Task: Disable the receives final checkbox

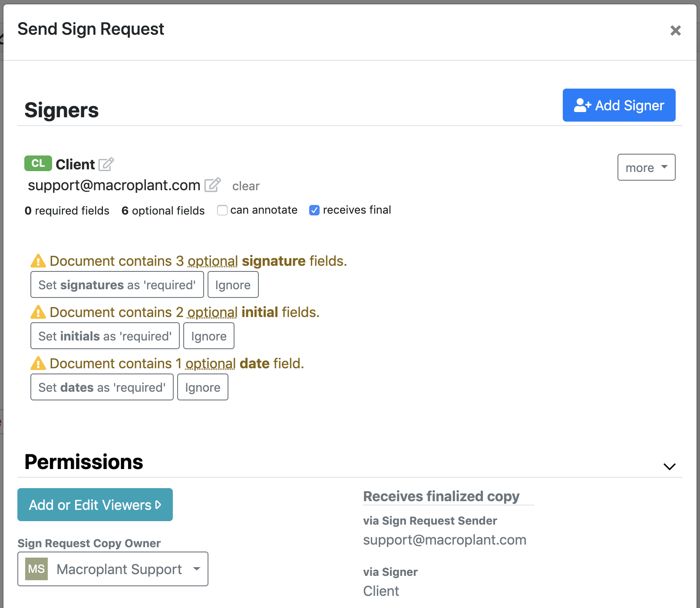Action: [x=314, y=210]
